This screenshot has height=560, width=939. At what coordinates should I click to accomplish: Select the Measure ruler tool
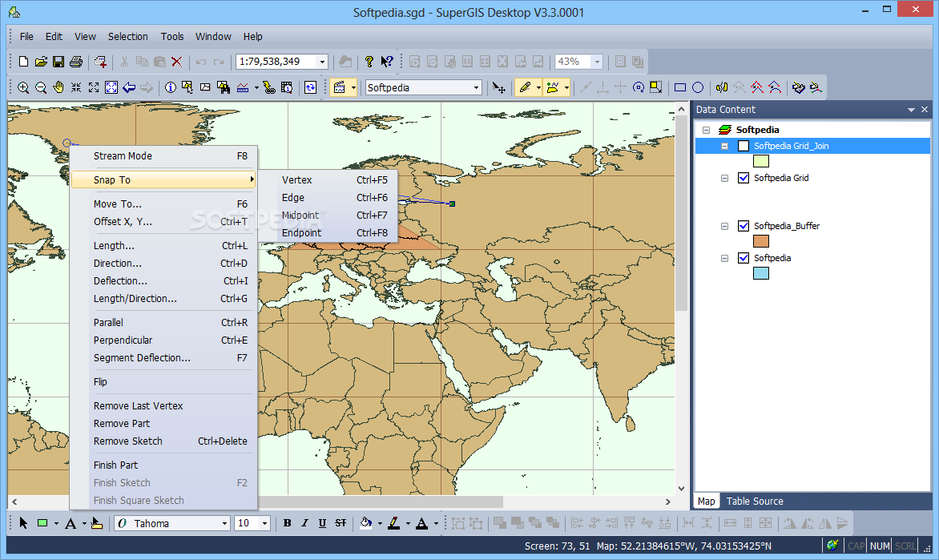point(243,87)
